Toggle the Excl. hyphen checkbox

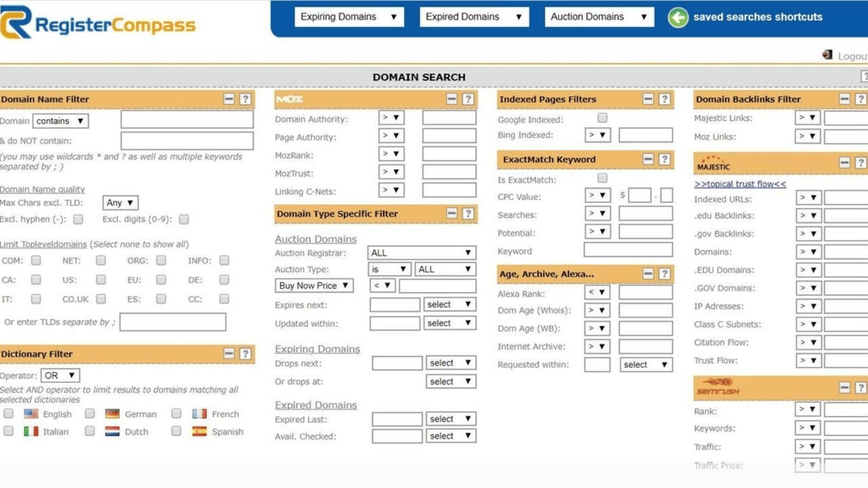tap(78, 219)
